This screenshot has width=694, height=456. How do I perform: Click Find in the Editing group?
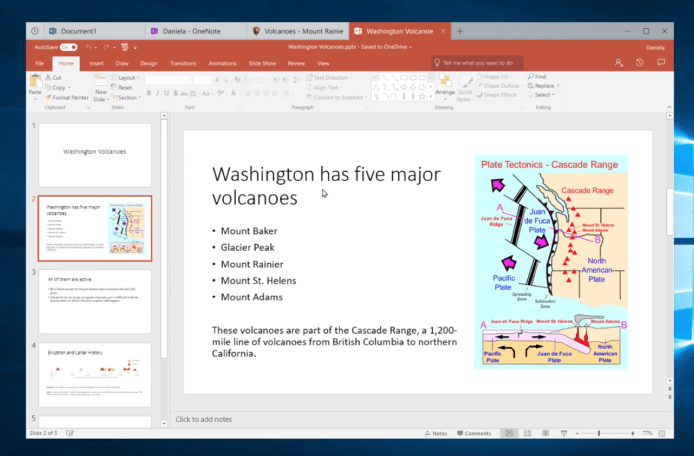coord(537,77)
